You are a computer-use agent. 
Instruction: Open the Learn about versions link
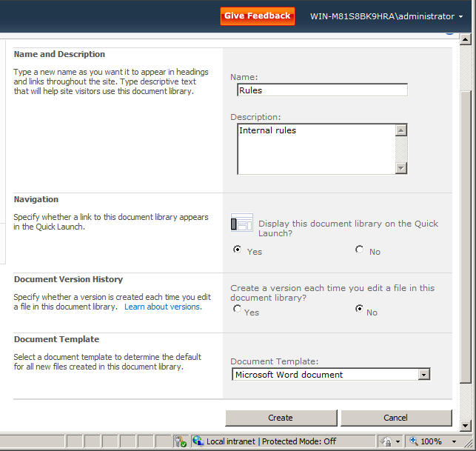point(163,307)
